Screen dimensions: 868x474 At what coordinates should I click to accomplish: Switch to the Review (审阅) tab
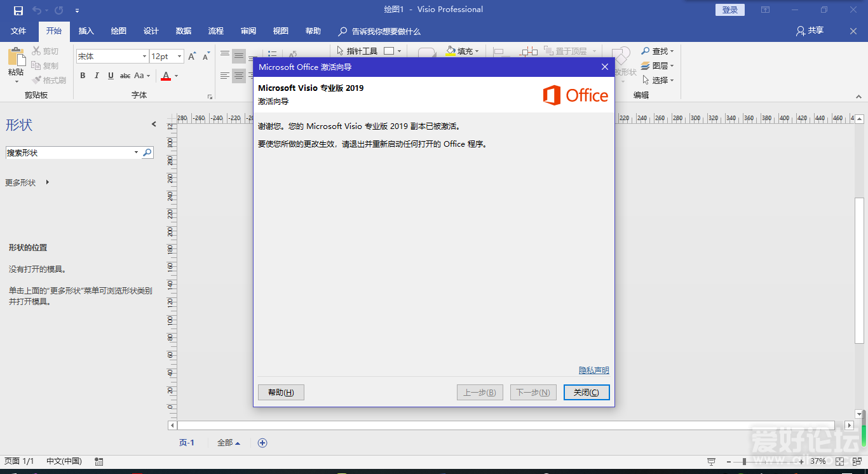(x=248, y=31)
